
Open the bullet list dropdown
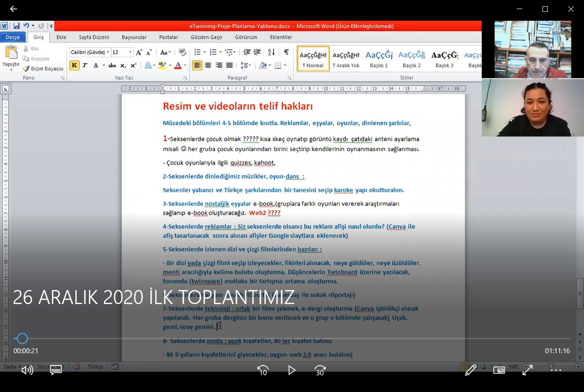(204, 52)
